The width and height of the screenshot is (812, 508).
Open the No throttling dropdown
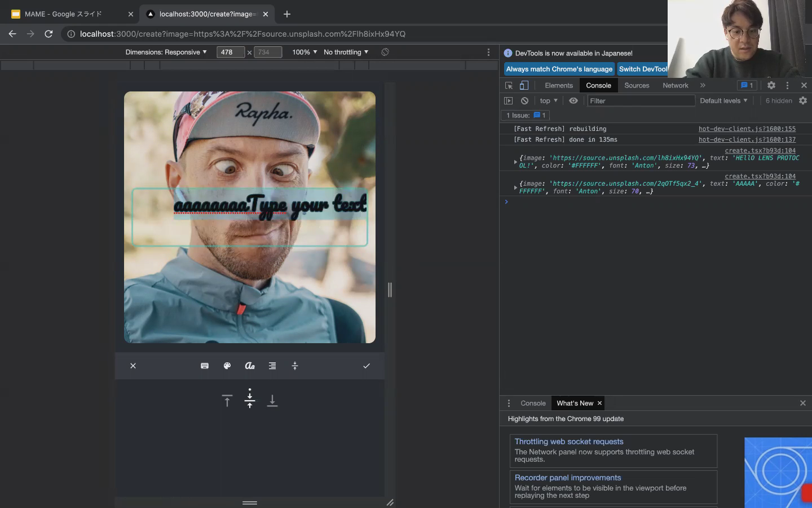[346, 52]
